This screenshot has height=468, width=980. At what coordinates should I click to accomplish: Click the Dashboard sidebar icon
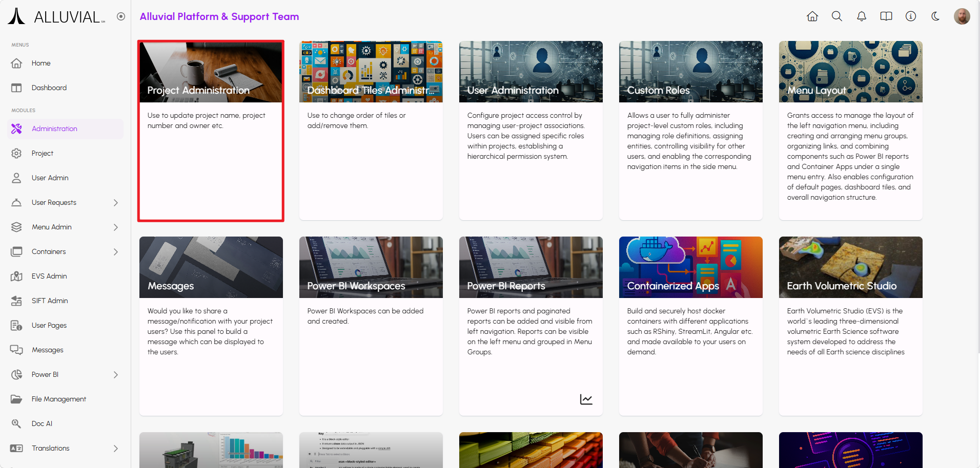tap(16, 88)
